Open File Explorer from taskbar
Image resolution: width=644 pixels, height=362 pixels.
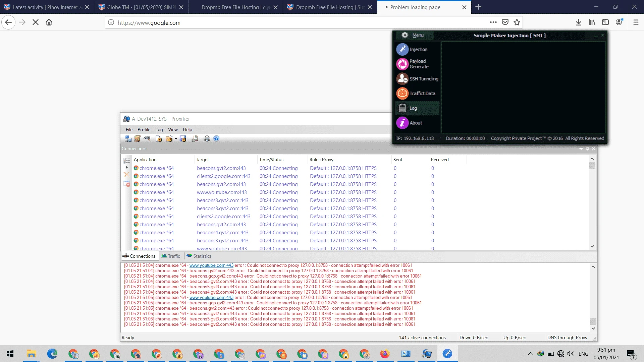[31, 354]
